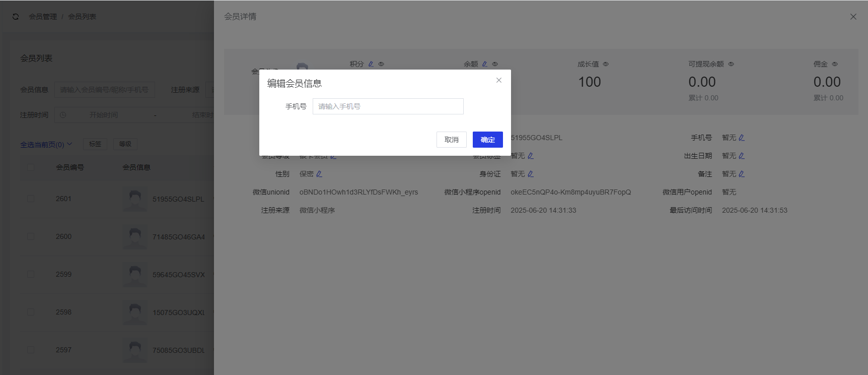
Task: Toggle the 可提现余额 eye icon
Action: tap(731, 64)
